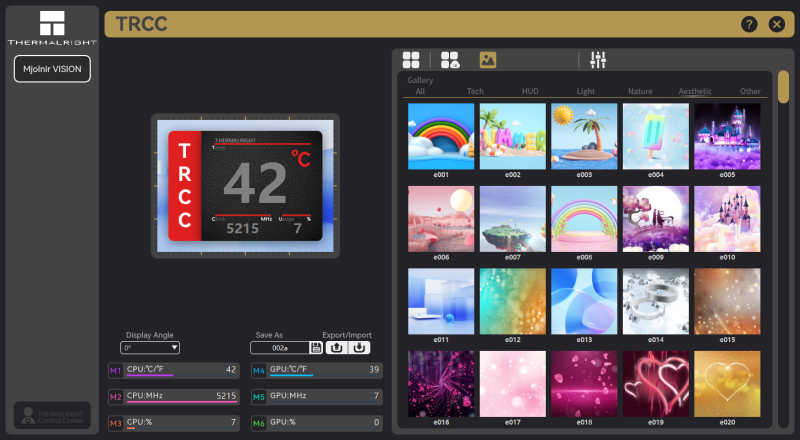Select the Nature gallery category

[640, 91]
